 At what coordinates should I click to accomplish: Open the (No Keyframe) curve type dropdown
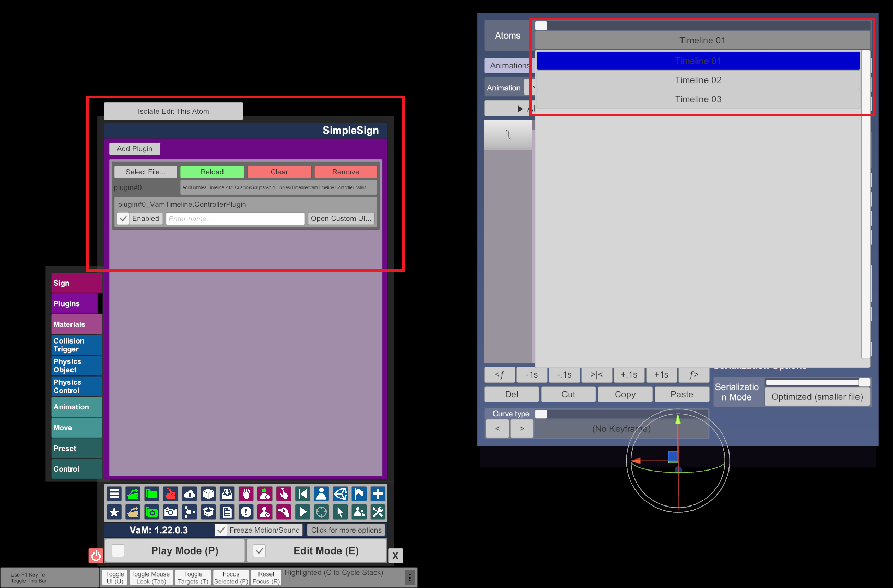[621, 429]
